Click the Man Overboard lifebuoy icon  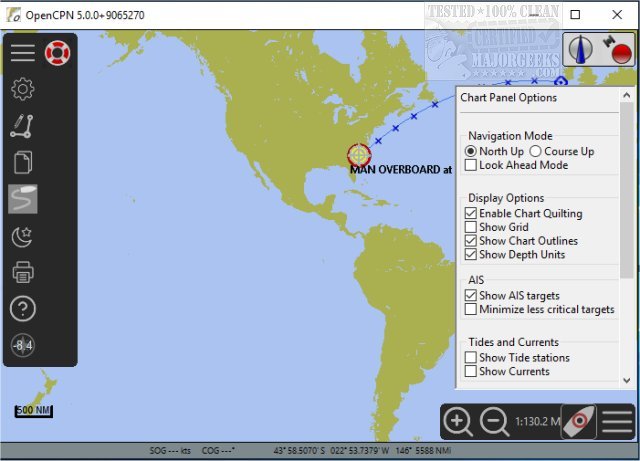(58, 53)
